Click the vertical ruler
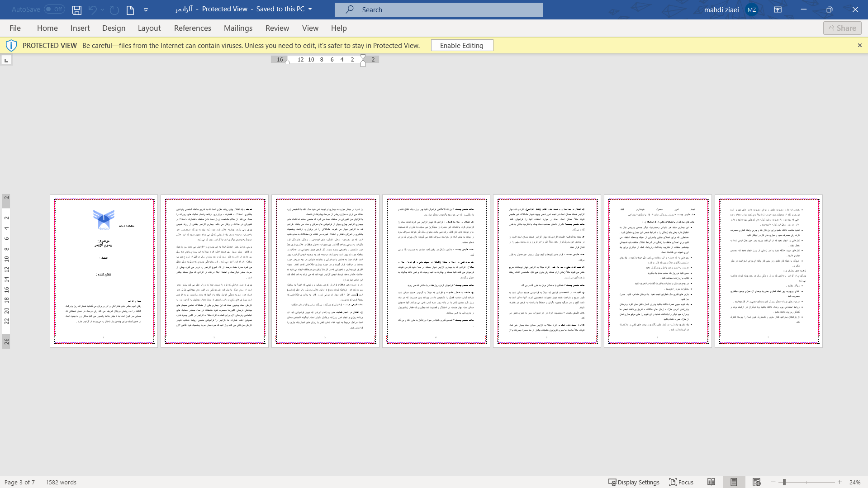The width and height of the screenshot is (868, 488). [x=6, y=271]
